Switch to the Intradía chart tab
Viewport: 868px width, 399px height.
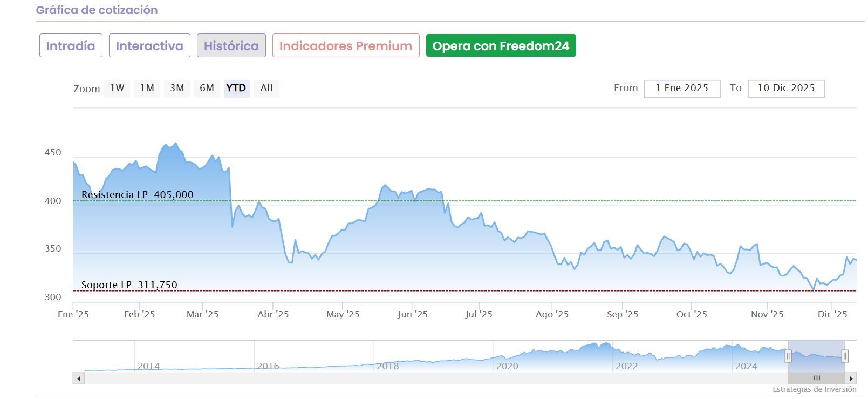coord(71,46)
